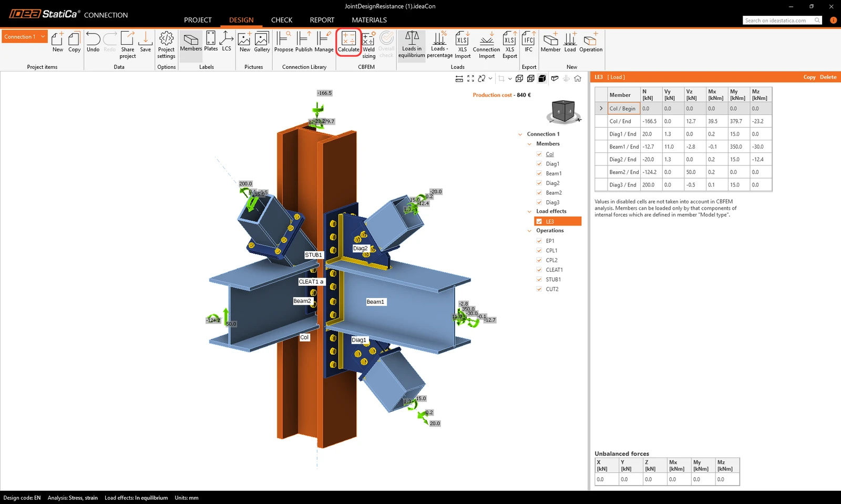The height and width of the screenshot is (504, 841).
Task: Switch to the DESIGN tab
Action: click(x=241, y=20)
